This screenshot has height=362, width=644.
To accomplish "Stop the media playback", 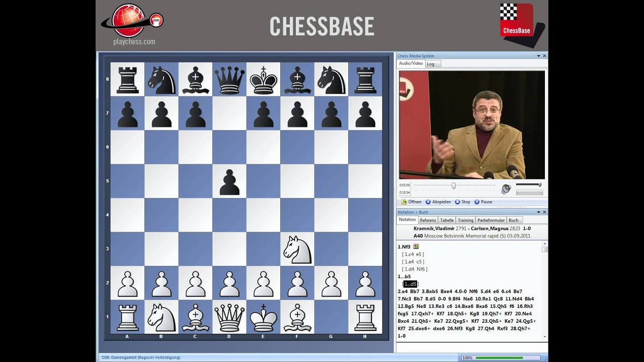I will point(462,202).
